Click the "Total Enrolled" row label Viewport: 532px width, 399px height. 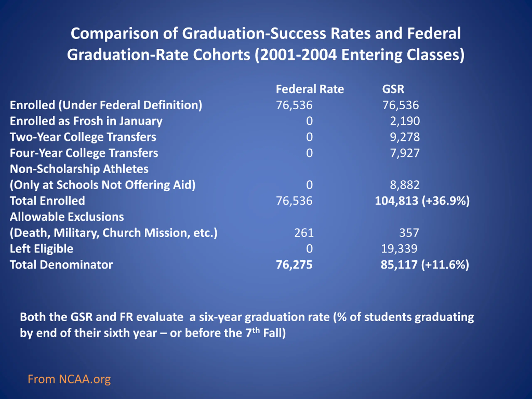47,201
